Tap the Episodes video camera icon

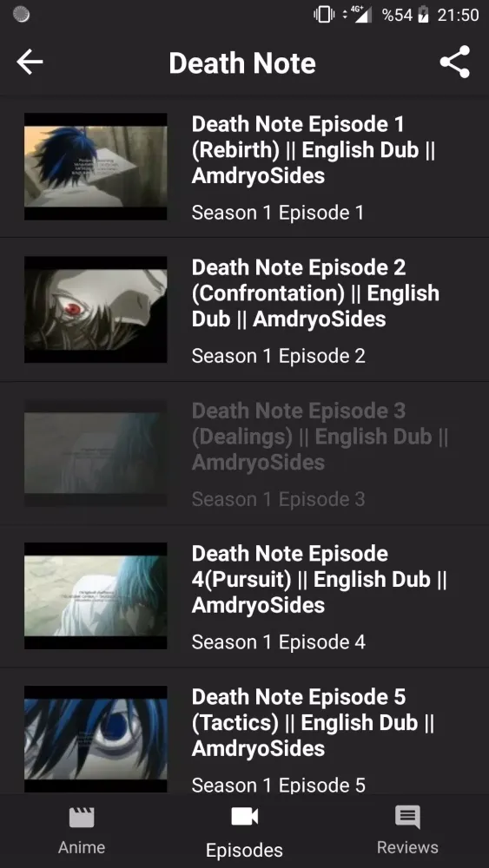pos(244,817)
